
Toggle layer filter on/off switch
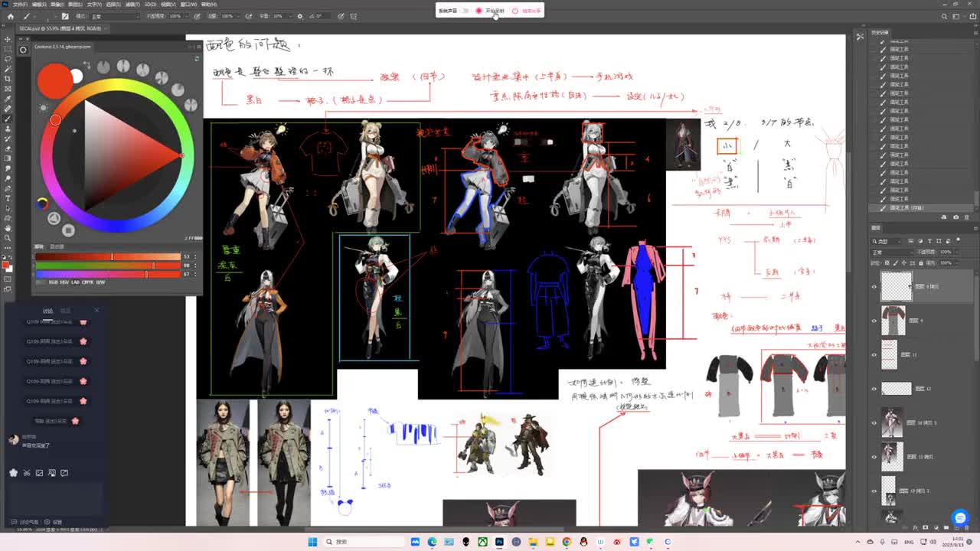pos(959,241)
